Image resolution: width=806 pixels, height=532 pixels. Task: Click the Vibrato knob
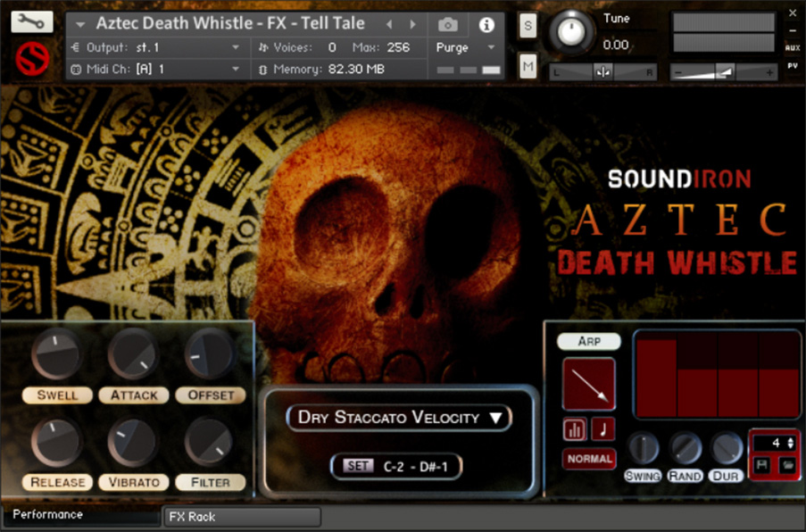tap(133, 442)
